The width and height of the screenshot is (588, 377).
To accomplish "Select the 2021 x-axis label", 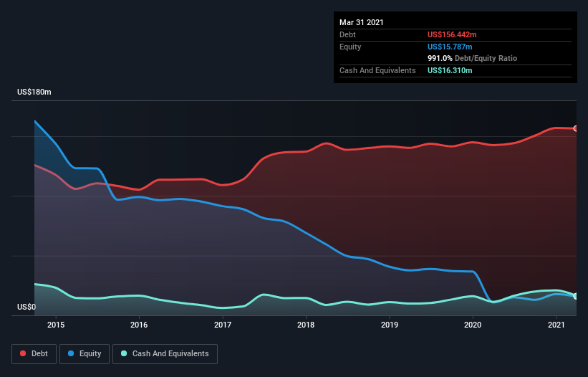I will tap(556, 325).
